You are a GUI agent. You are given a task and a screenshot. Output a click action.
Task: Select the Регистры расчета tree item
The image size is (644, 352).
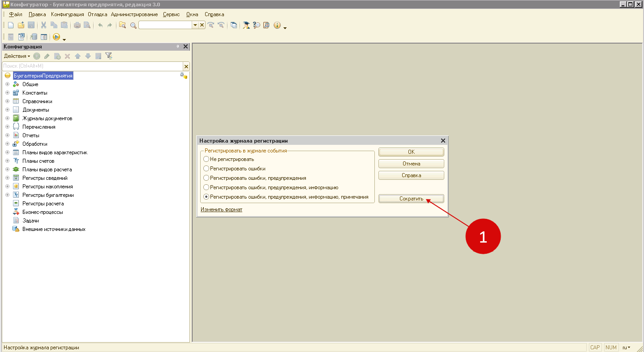tap(43, 204)
